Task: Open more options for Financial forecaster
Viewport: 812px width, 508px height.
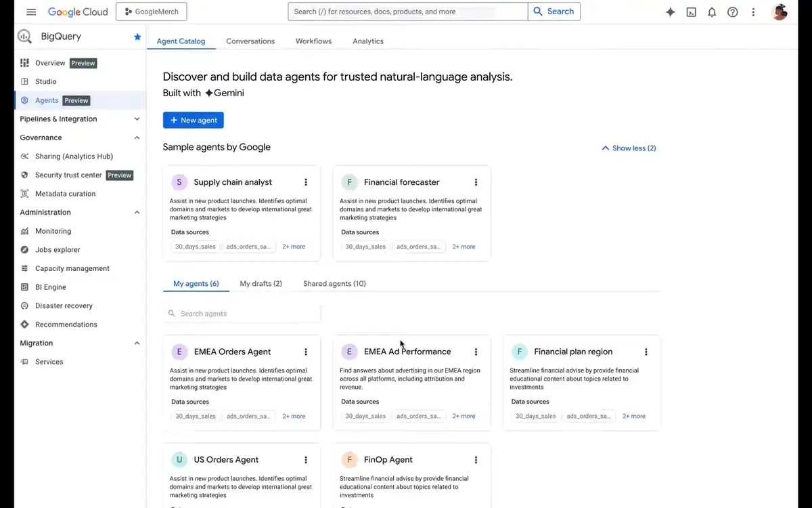Action: point(476,182)
